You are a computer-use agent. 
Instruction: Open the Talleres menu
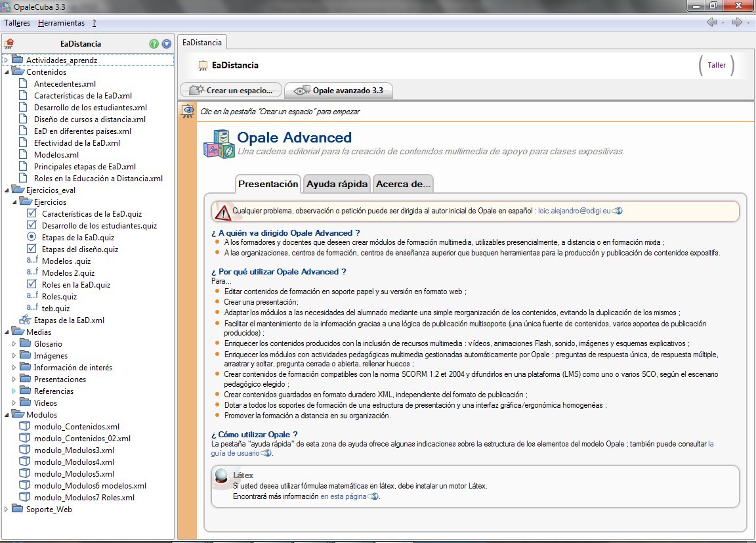pyautogui.click(x=17, y=23)
